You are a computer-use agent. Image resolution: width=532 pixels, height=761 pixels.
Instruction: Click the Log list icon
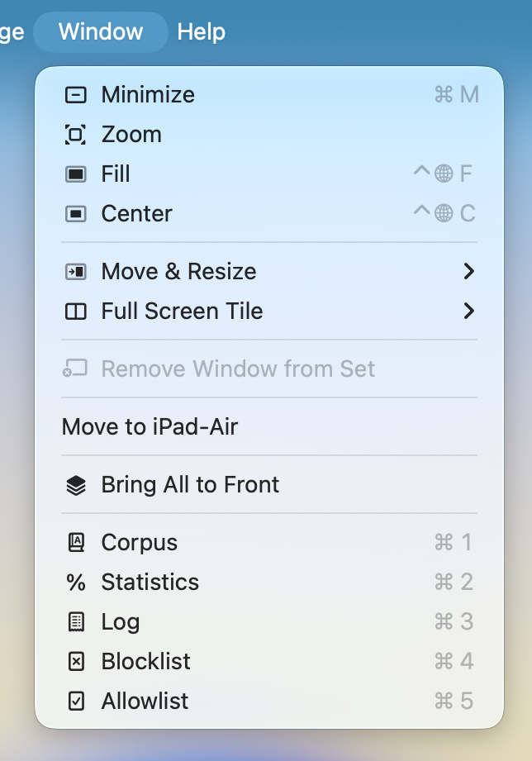[x=75, y=621]
